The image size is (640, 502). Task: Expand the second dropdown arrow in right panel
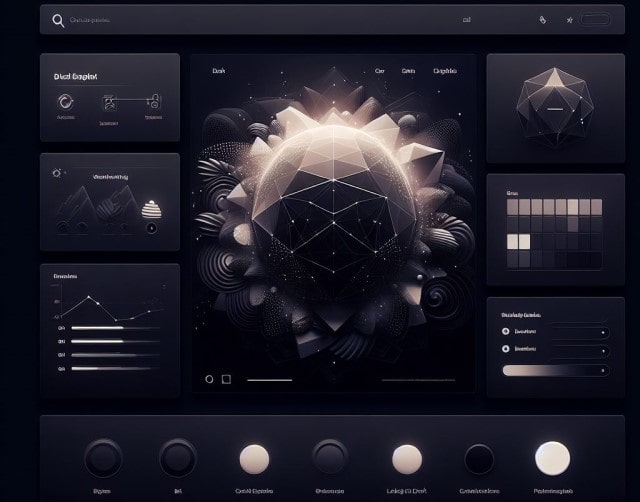[602, 350]
